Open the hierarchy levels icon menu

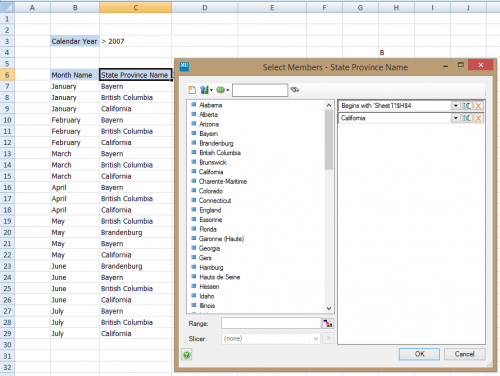click(206, 90)
